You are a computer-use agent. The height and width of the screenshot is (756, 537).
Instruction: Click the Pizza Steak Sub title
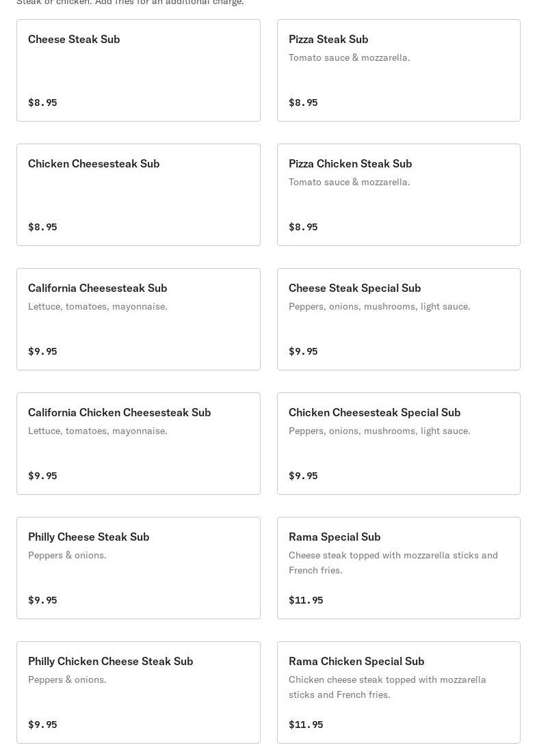328,39
